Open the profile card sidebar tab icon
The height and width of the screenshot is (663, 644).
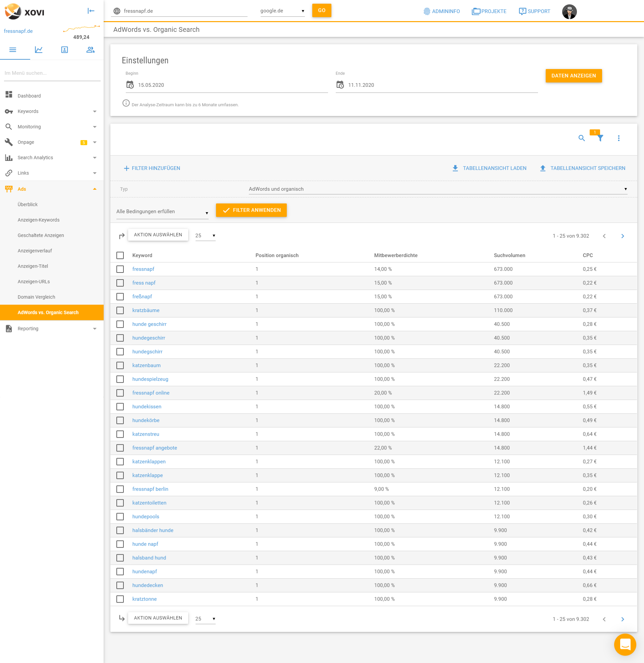click(64, 50)
